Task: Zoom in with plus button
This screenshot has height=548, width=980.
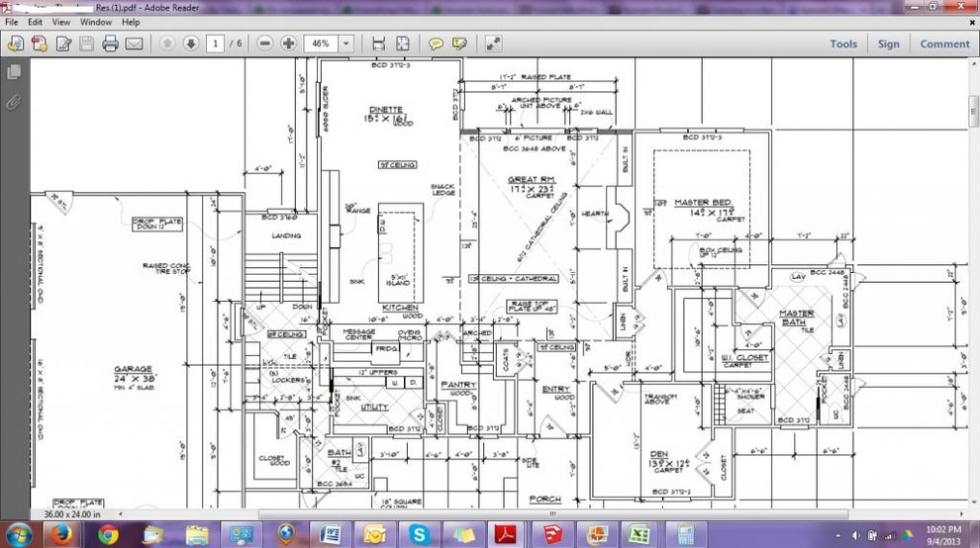Action: 288,44
